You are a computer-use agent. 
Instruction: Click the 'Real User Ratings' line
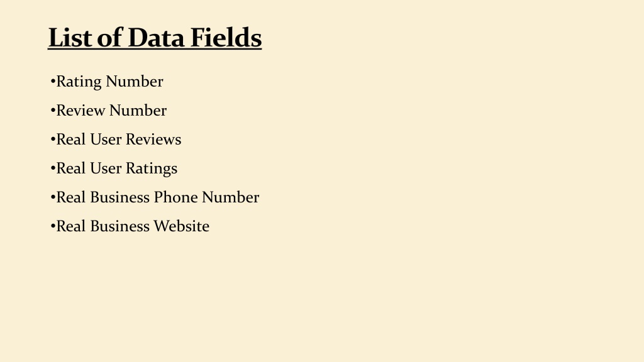coord(116,168)
